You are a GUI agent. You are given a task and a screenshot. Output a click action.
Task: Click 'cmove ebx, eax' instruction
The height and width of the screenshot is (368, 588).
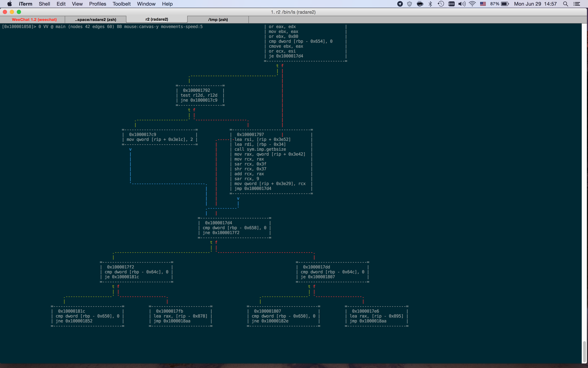(286, 46)
